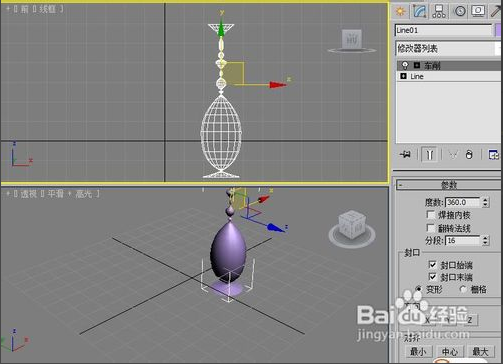Expand the Line object sub-levels

[x=403, y=76]
